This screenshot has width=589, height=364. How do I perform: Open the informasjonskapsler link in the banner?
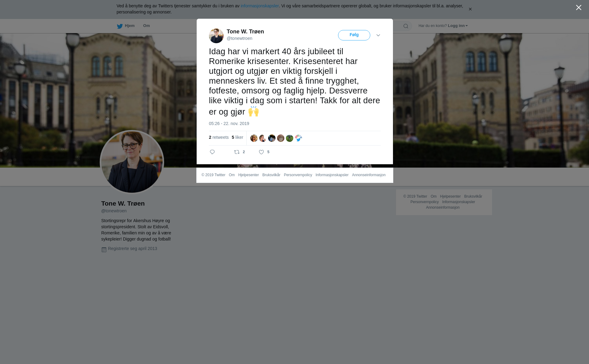pyautogui.click(x=260, y=6)
